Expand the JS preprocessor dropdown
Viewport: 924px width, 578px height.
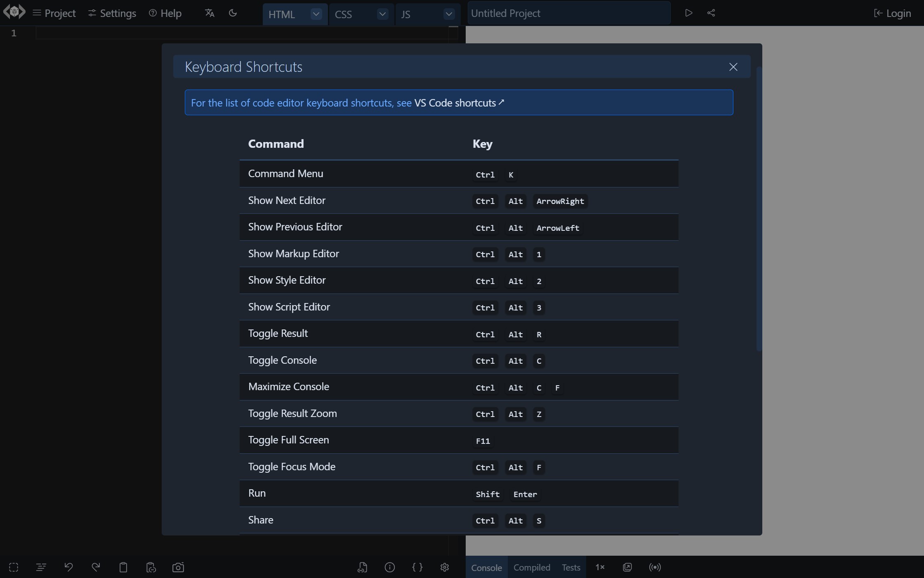click(x=449, y=14)
